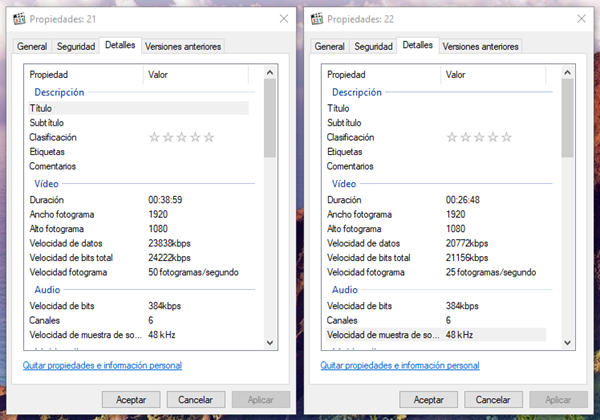Set fourth star rating in Propiedades: 22

tap(493, 137)
